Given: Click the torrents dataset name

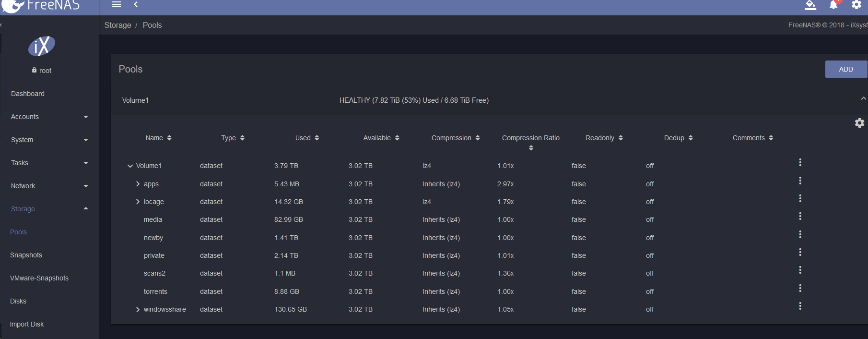Looking at the screenshot, I should (155, 291).
